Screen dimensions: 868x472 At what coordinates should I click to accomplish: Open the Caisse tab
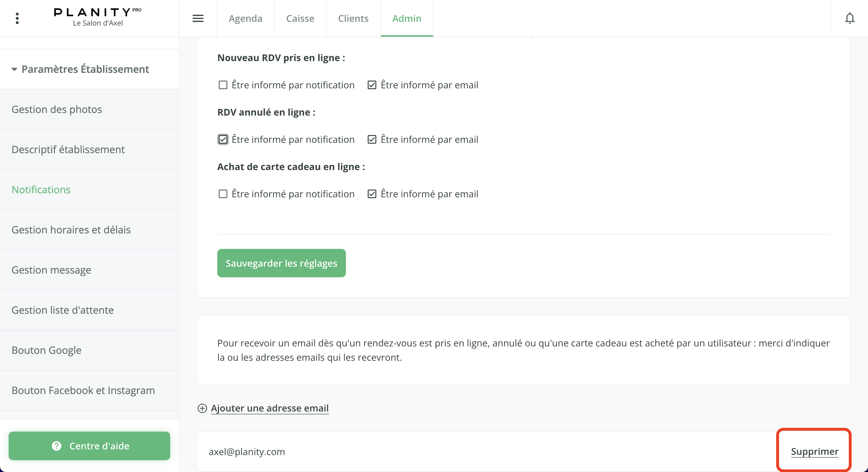point(300,18)
